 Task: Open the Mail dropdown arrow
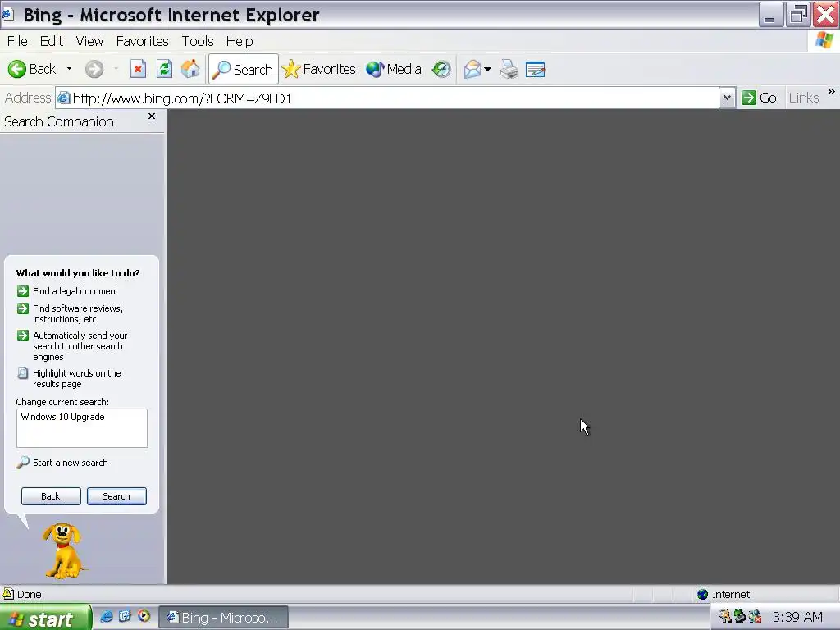[x=487, y=69]
